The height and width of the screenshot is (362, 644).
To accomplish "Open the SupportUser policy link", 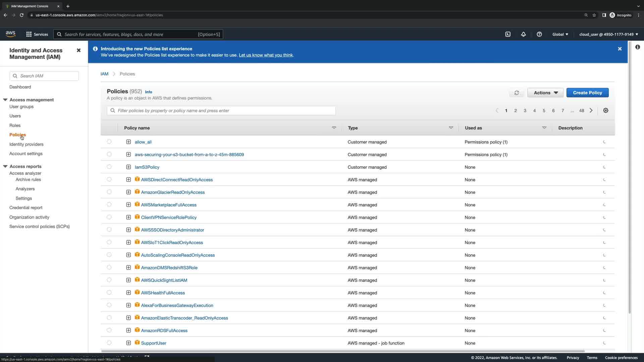I will (x=153, y=343).
